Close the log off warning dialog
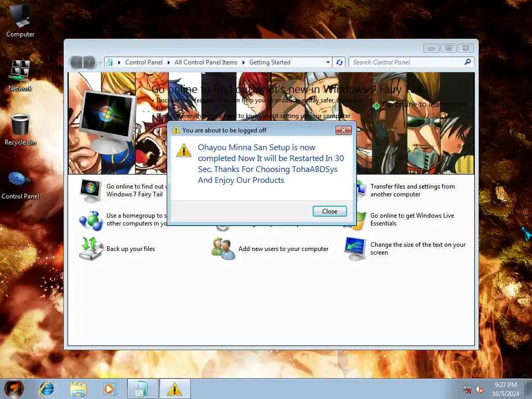Image resolution: width=532 pixels, height=399 pixels. 329,211
